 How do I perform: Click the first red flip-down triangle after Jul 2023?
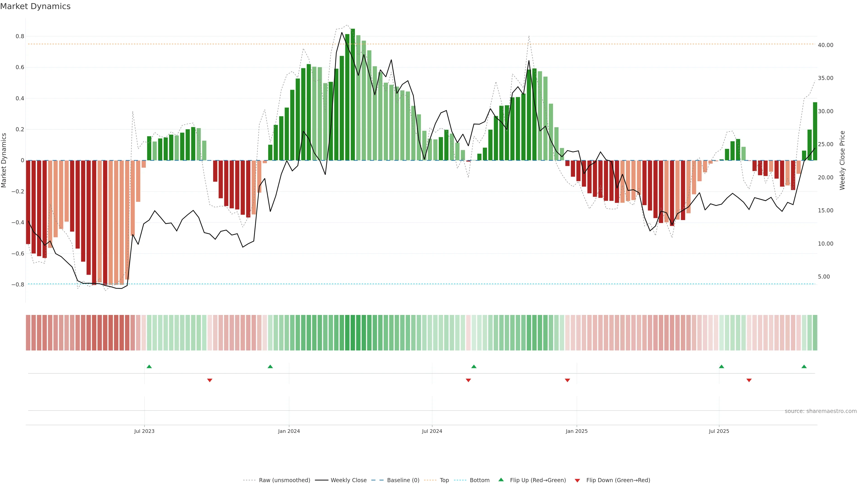click(210, 380)
